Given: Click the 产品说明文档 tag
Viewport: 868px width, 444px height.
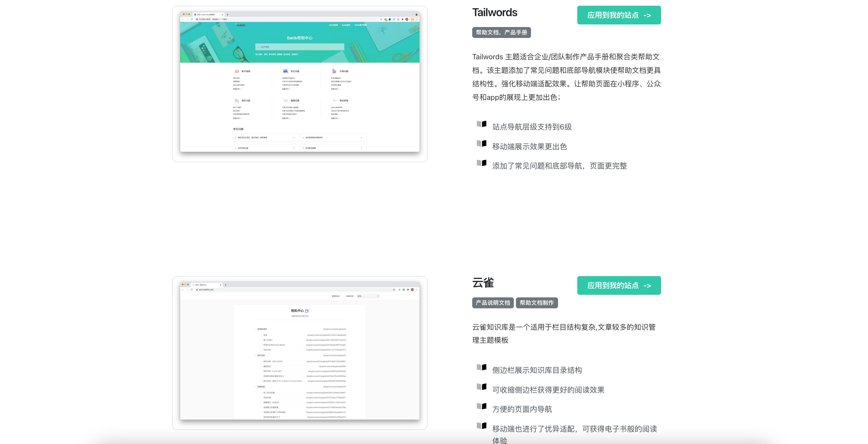Looking at the screenshot, I should (492, 303).
